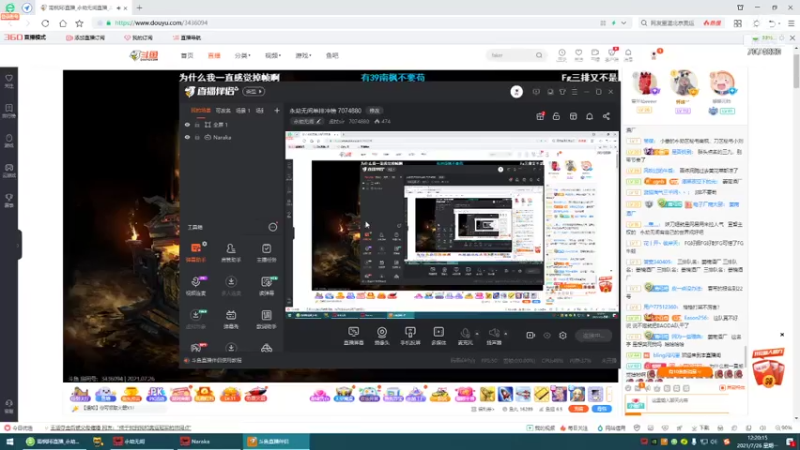Mute the speaker in companion bottom bar
800x450 pixels.
pos(493,336)
